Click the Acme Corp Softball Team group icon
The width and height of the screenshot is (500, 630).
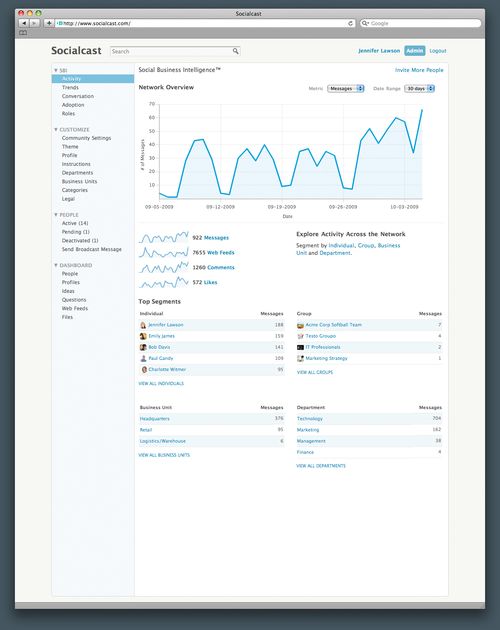click(300, 325)
